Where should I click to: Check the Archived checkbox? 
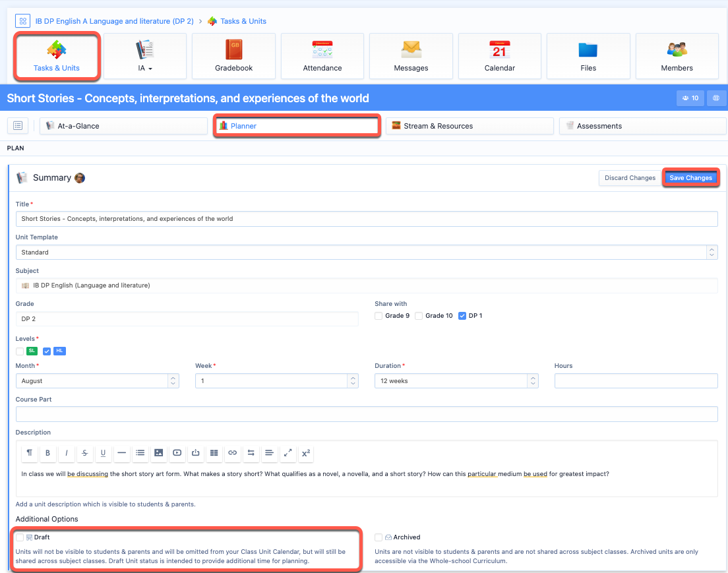(x=379, y=537)
